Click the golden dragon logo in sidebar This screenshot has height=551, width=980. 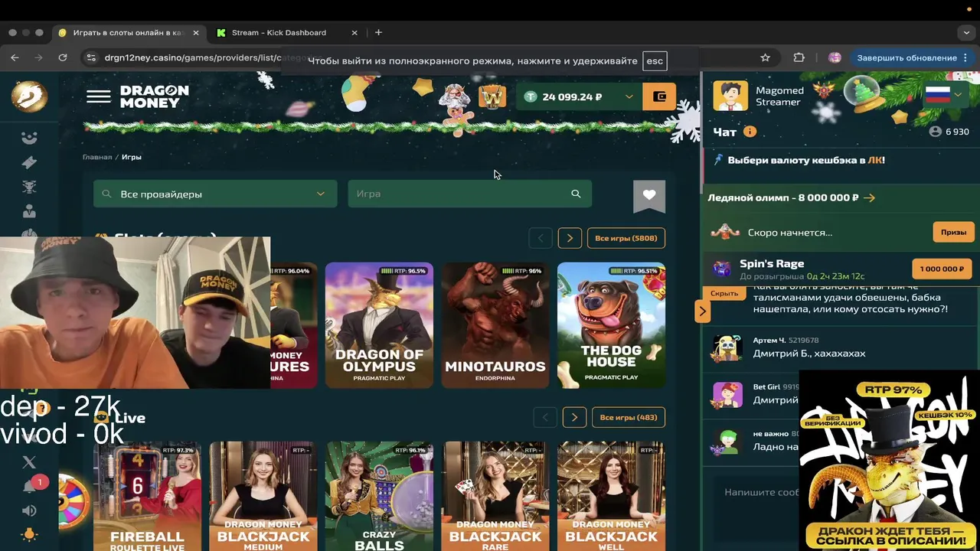[29, 96]
